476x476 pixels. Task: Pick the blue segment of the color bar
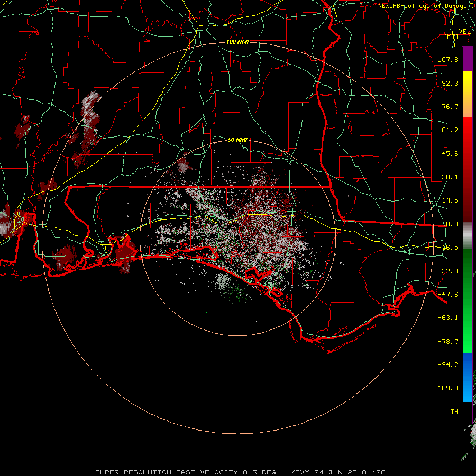point(467,377)
